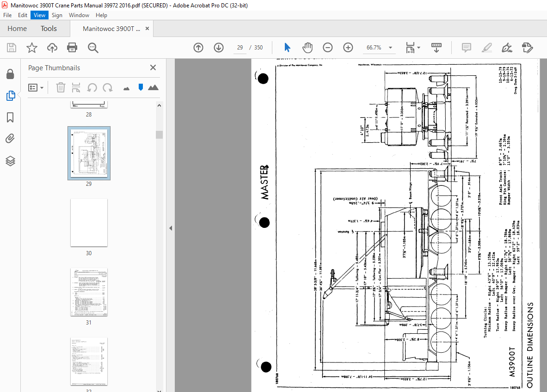Select page 29 thumbnail
This screenshot has height=392, width=547.
click(x=89, y=153)
